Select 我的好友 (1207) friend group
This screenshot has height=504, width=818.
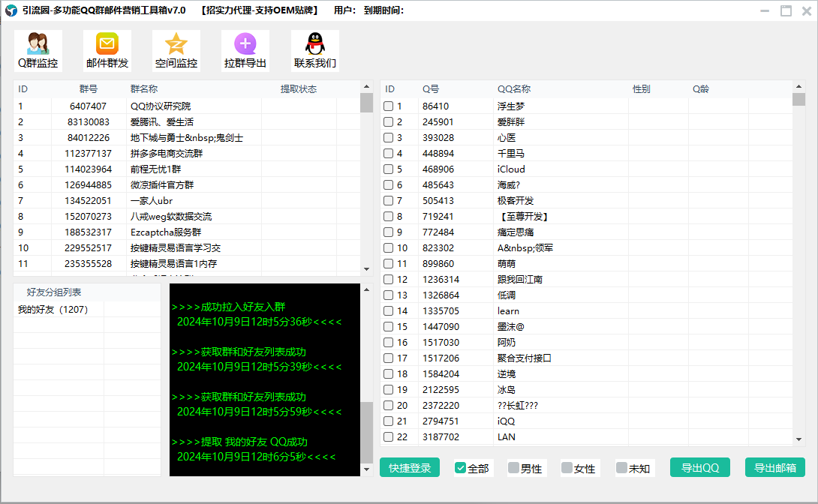point(53,309)
